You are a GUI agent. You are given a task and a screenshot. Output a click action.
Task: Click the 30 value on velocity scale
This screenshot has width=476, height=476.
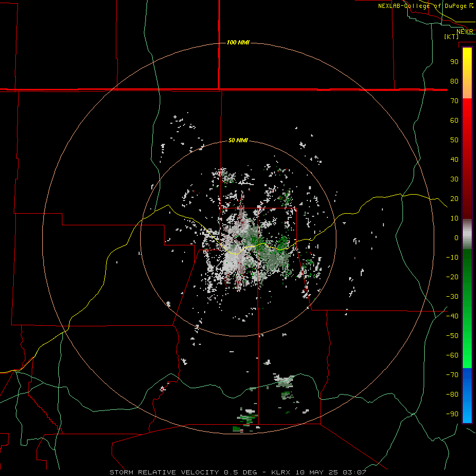454,179
